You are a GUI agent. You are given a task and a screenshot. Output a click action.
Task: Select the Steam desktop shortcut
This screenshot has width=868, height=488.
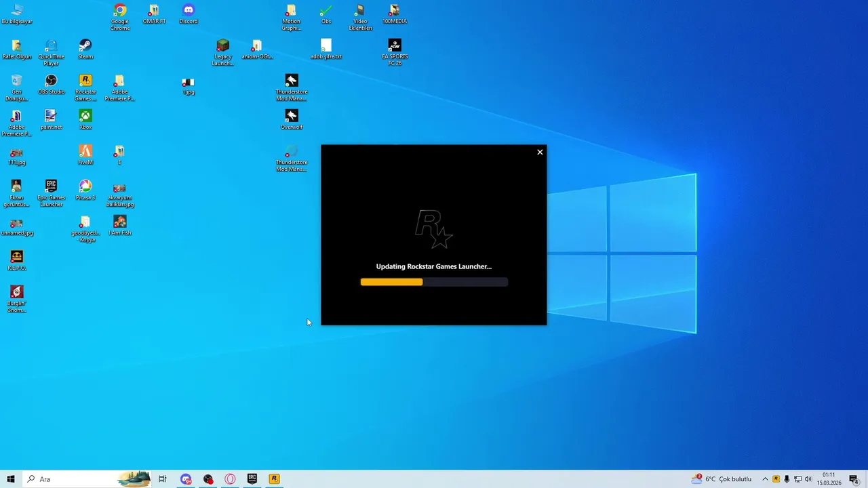pos(85,49)
